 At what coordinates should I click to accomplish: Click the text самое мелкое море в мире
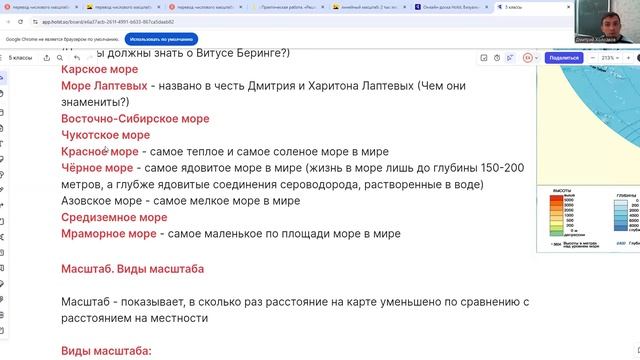[x=227, y=201]
